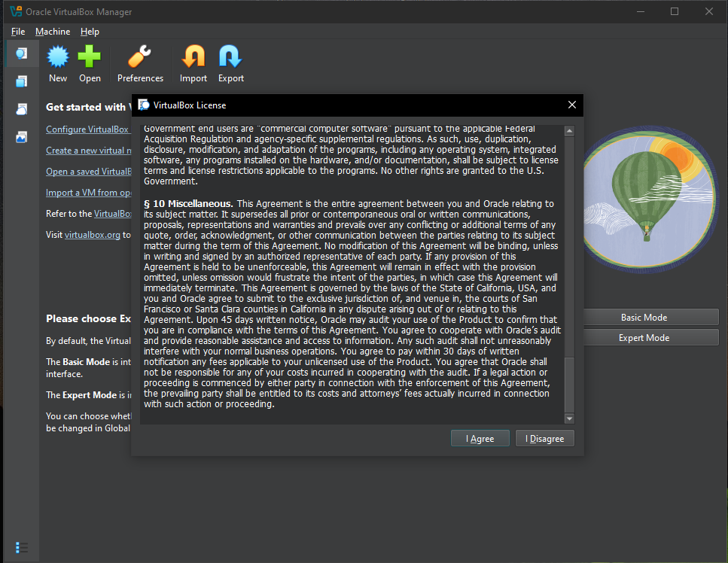Minimize the VirtualBox Manager window
This screenshot has width=728, height=563.
[641, 11]
